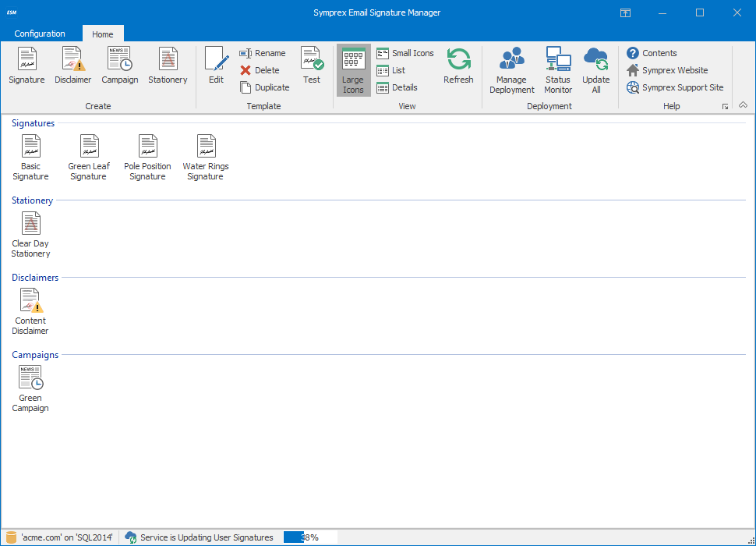This screenshot has height=546, width=756.
Task: Click the Edit template icon
Action: (216, 66)
